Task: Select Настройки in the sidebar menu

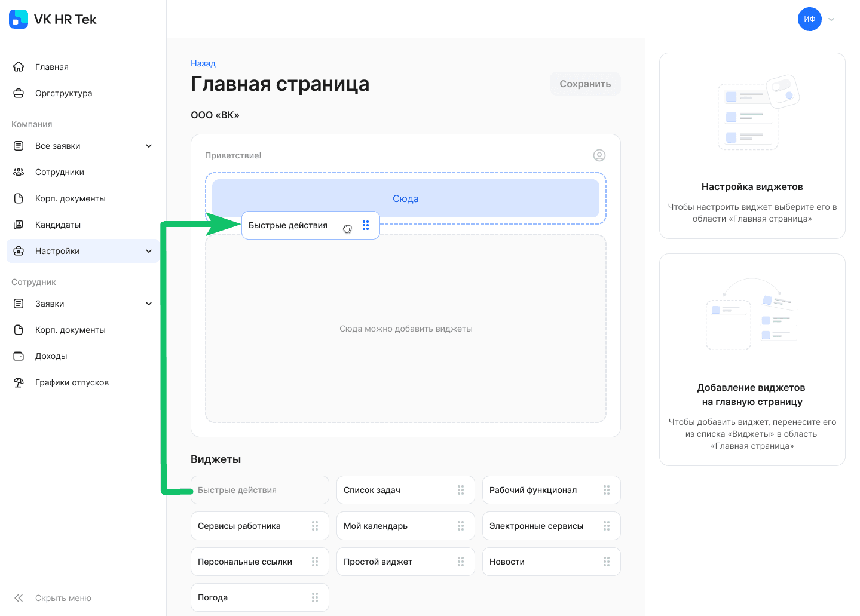Action: coord(57,251)
